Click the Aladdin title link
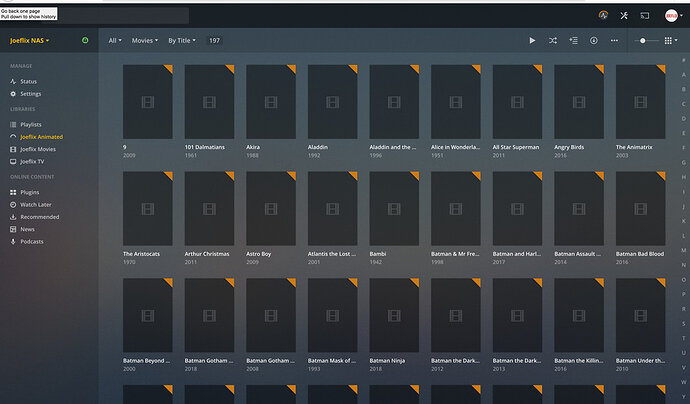Image resolution: width=690 pixels, height=404 pixels. click(x=318, y=147)
